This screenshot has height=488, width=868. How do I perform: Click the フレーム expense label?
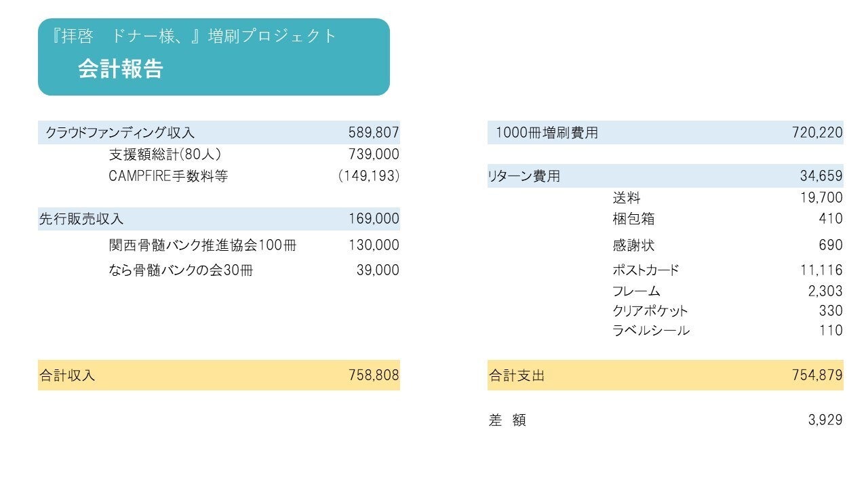pos(636,291)
